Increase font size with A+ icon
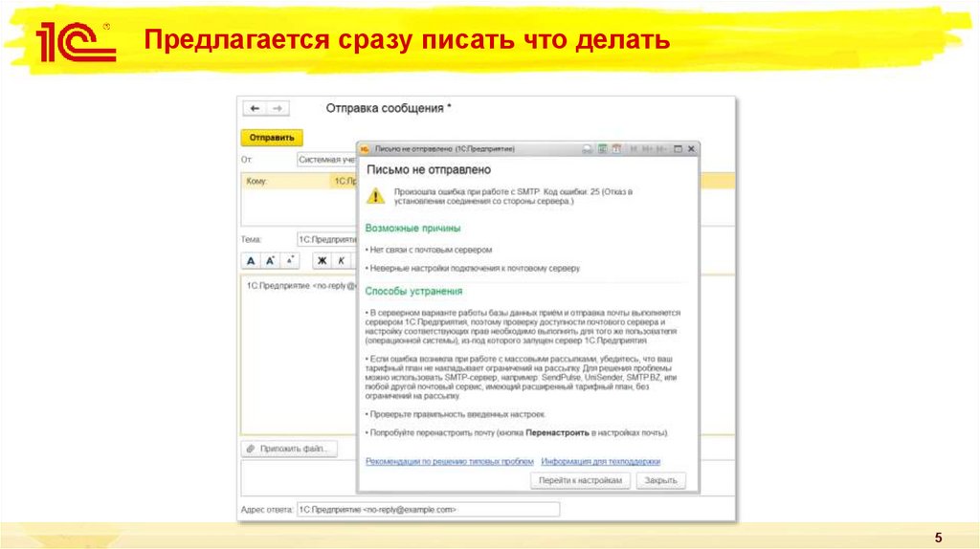Image resolution: width=980 pixels, height=549 pixels. coord(271,261)
